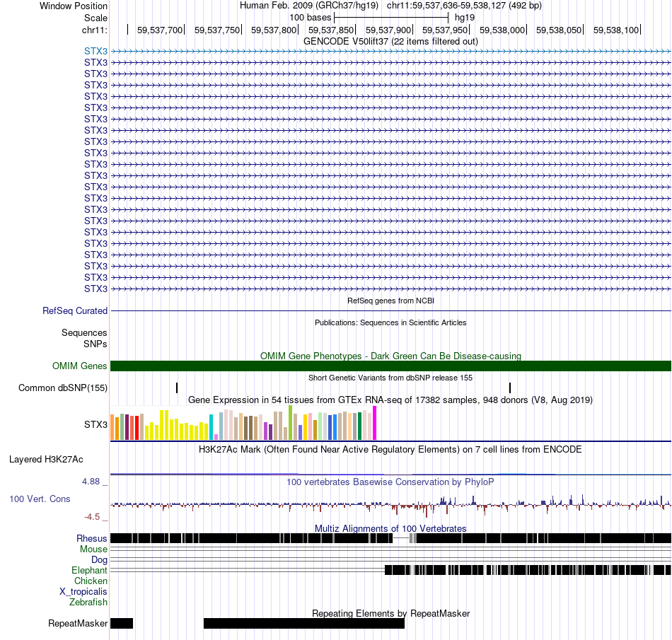This screenshot has width=672, height=640.
Task: Open 100 vertebrates Basewise Conservation by PhyloP title
Action: pos(390,482)
